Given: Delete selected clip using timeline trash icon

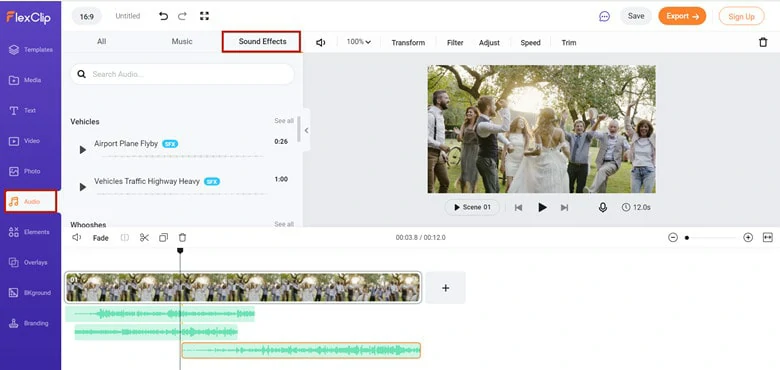Looking at the screenshot, I should [x=183, y=238].
